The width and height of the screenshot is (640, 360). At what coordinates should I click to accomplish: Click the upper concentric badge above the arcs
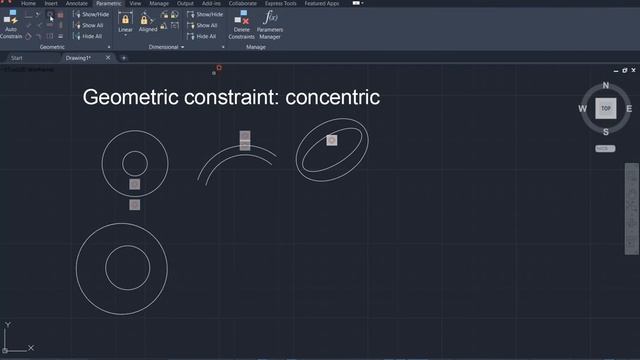tap(245, 136)
